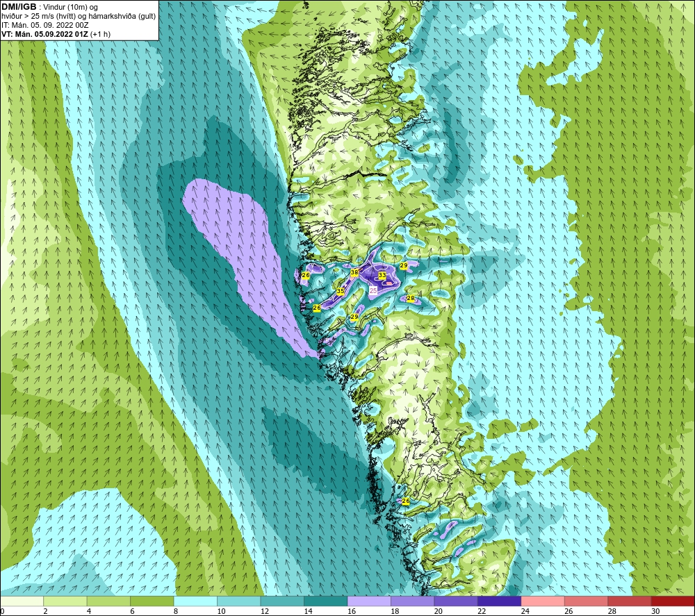Click the yellow gust label 35
Image resolution: width=695 pixels, height=616 pixels.
tap(340, 291)
